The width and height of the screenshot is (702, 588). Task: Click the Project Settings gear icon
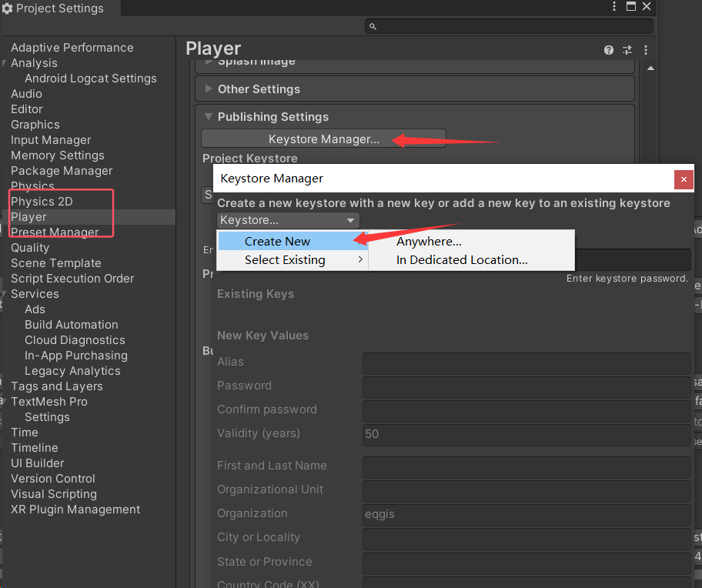[x=8, y=8]
